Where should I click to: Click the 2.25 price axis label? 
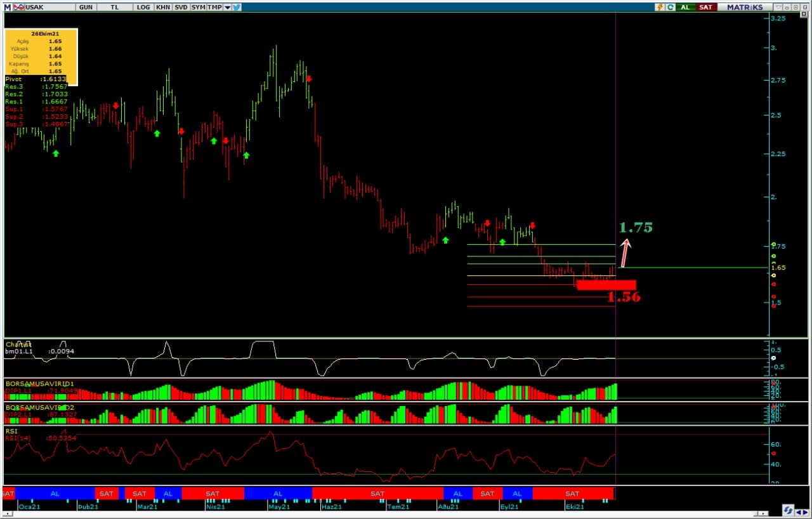pos(778,154)
